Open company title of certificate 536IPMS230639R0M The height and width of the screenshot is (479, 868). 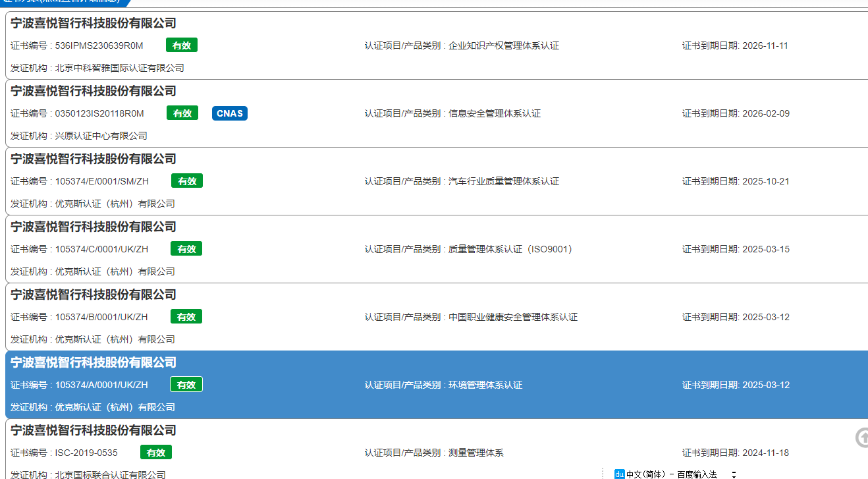tap(94, 23)
